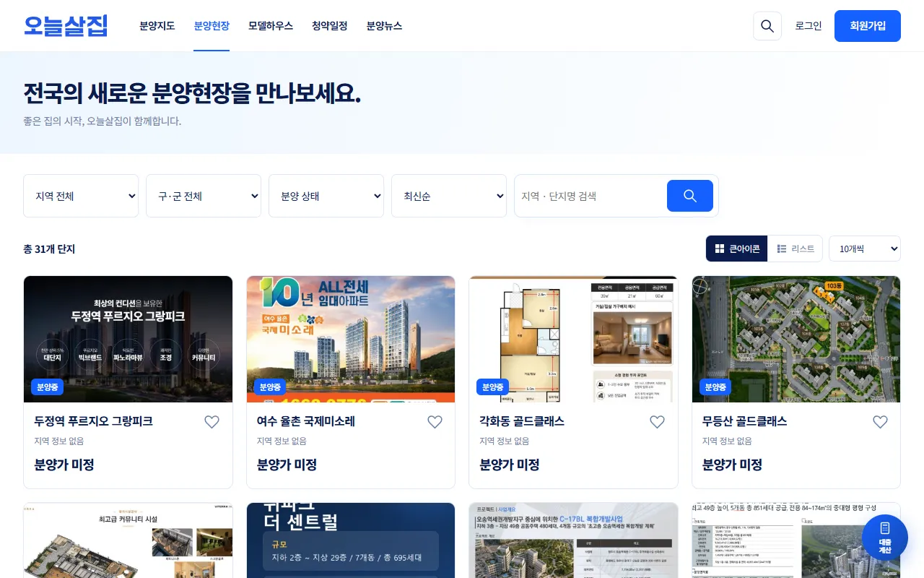Open the 분양 상태 status dropdown
The height and width of the screenshot is (578, 924).
tap(326, 196)
